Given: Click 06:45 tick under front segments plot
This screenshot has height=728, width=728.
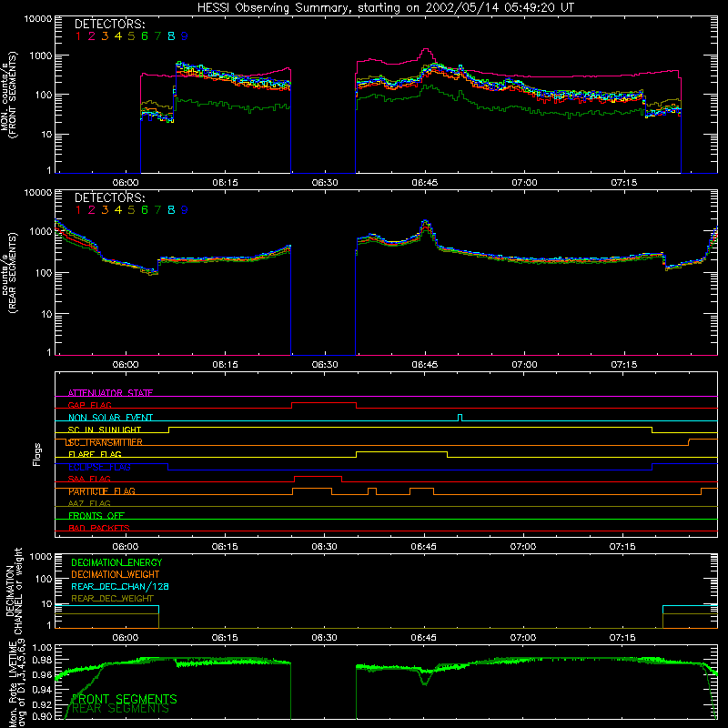Looking at the screenshot, I should 424,183.
